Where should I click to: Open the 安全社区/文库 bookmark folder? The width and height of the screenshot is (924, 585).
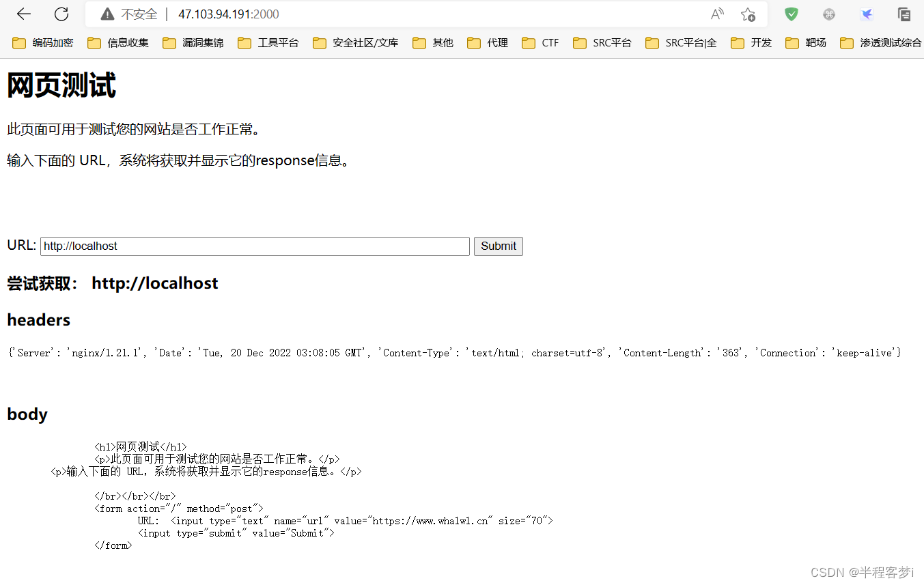click(x=356, y=43)
